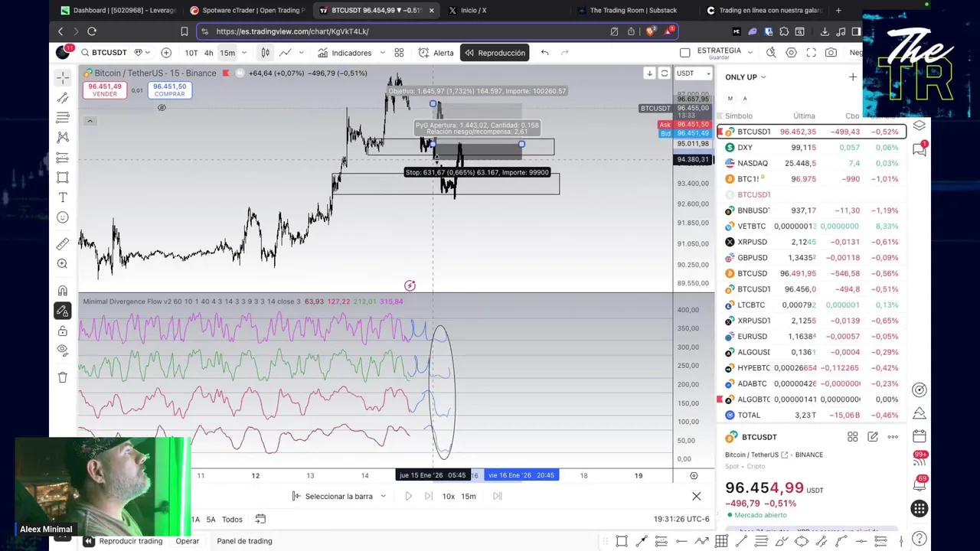Reload the browser page
The height and width of the screenshot is (551, 980).
(x=92, y=31)
